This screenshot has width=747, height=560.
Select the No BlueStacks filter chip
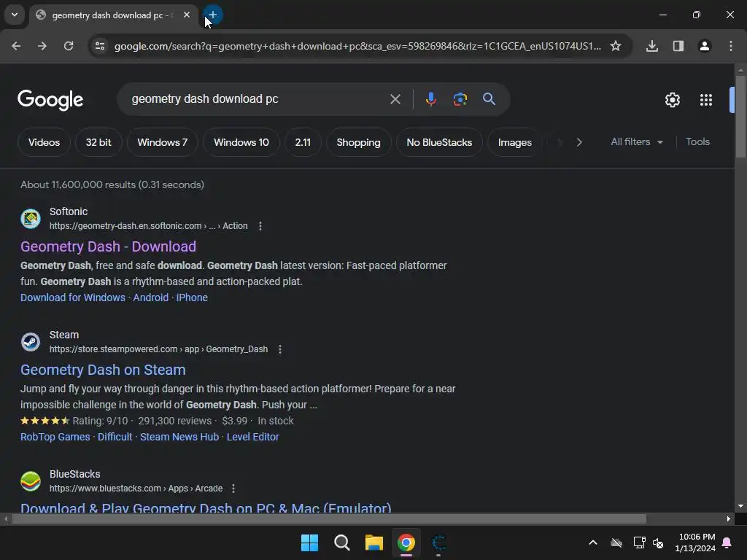pyautogui.click(x=439, y=142)
